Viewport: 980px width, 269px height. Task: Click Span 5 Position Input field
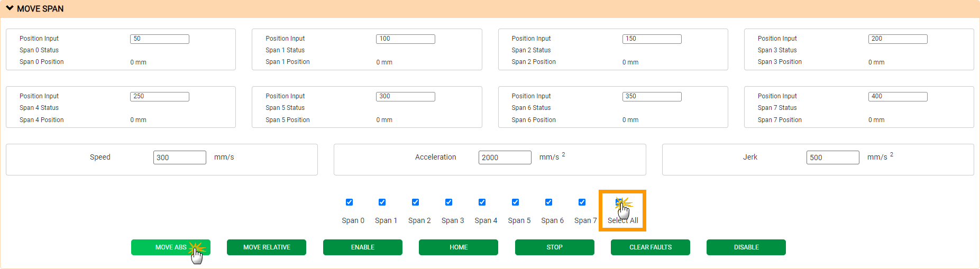(x=405, y=97)
